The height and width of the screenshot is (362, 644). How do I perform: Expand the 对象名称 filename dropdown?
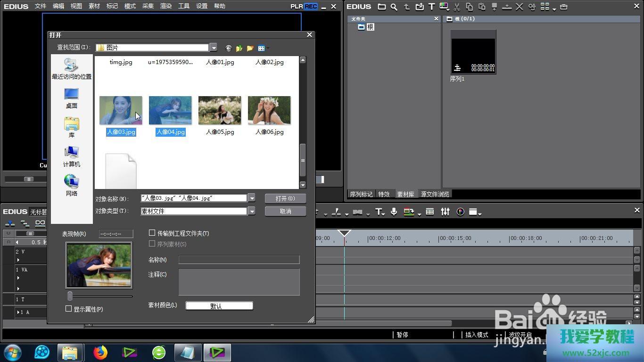pyautogui.click(x=252, y=198)
